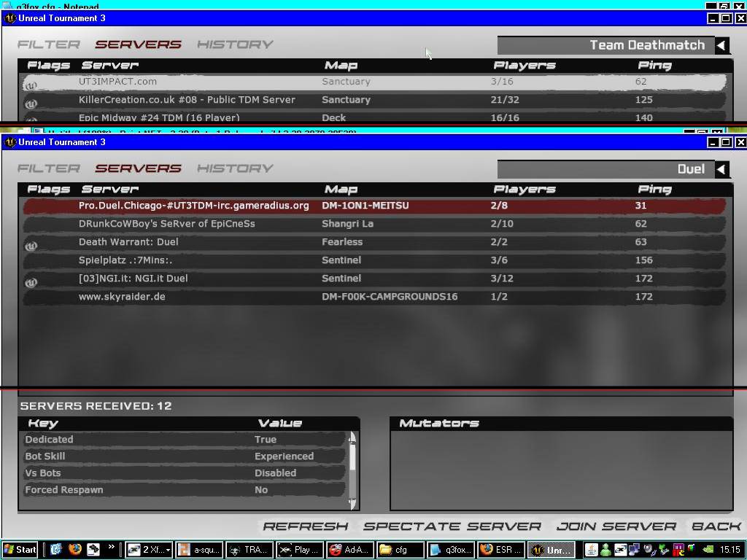
Task: Switch to the History tab in the Duel window
Action: (235, 168)
